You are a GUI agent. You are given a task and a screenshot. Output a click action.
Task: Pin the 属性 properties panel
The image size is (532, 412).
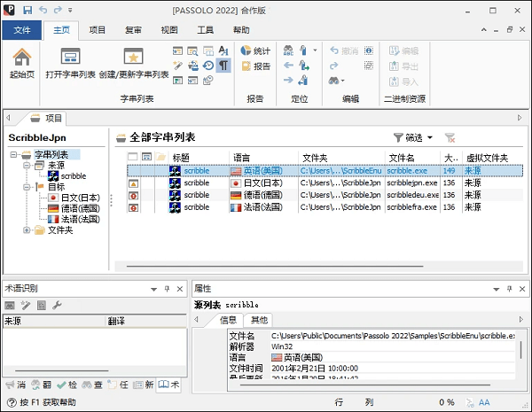[x=510, y=289]
